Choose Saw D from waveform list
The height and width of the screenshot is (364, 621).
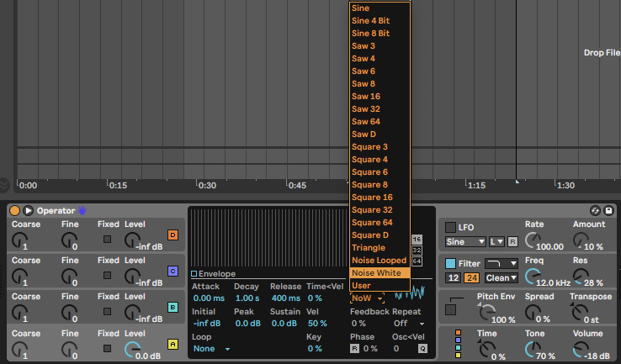[x=379, y=135]
